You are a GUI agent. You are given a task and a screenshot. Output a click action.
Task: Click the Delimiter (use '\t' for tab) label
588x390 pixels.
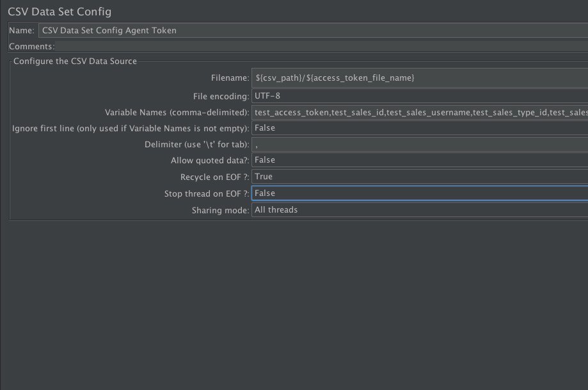tap(196, 145)
